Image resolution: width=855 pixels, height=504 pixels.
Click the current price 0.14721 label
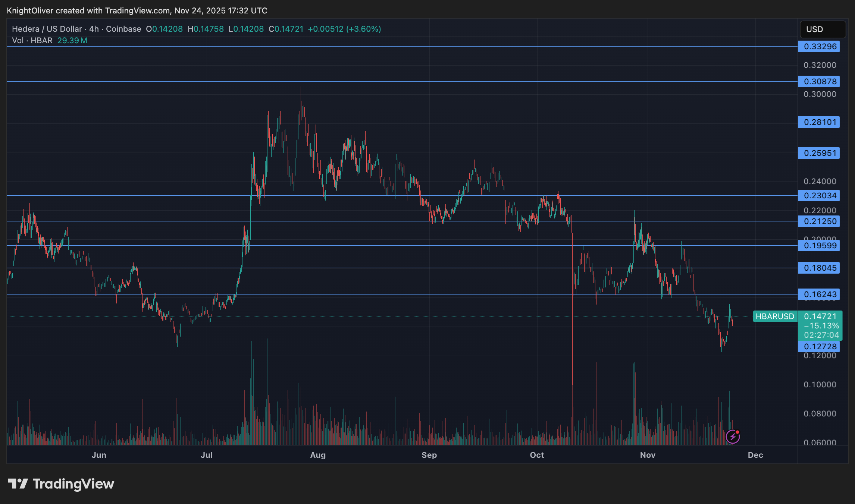(x=820, y=316)
